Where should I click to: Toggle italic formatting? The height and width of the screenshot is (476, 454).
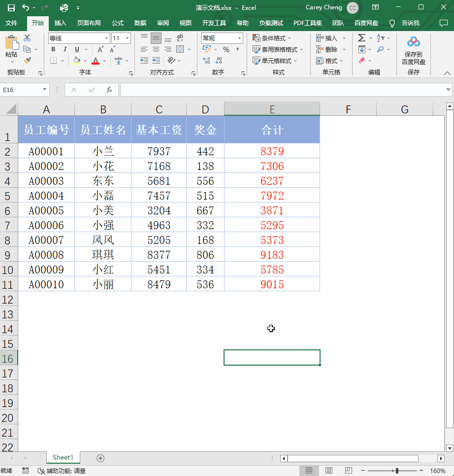(x=65, y=49)
